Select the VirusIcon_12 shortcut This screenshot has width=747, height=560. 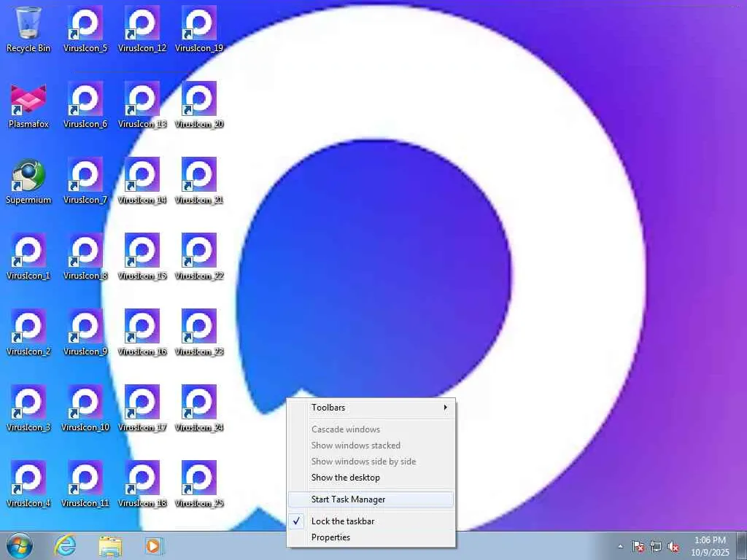[x=142, y=28]
